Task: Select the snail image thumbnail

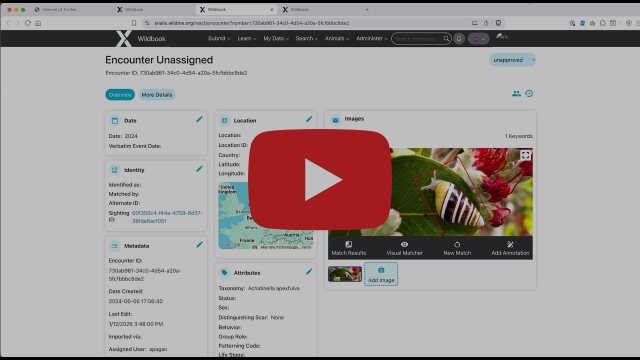Action: pos(345,274)
